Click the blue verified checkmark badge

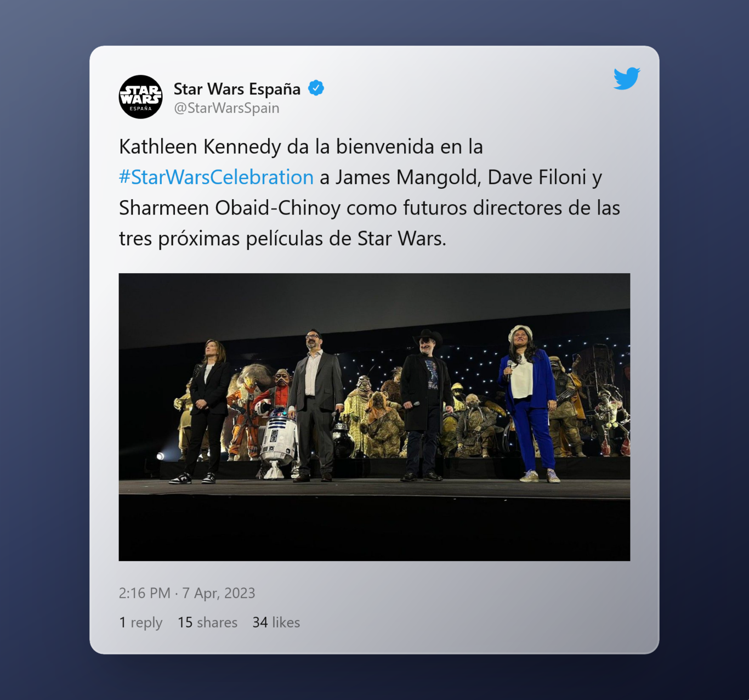[x=316, y=88]
